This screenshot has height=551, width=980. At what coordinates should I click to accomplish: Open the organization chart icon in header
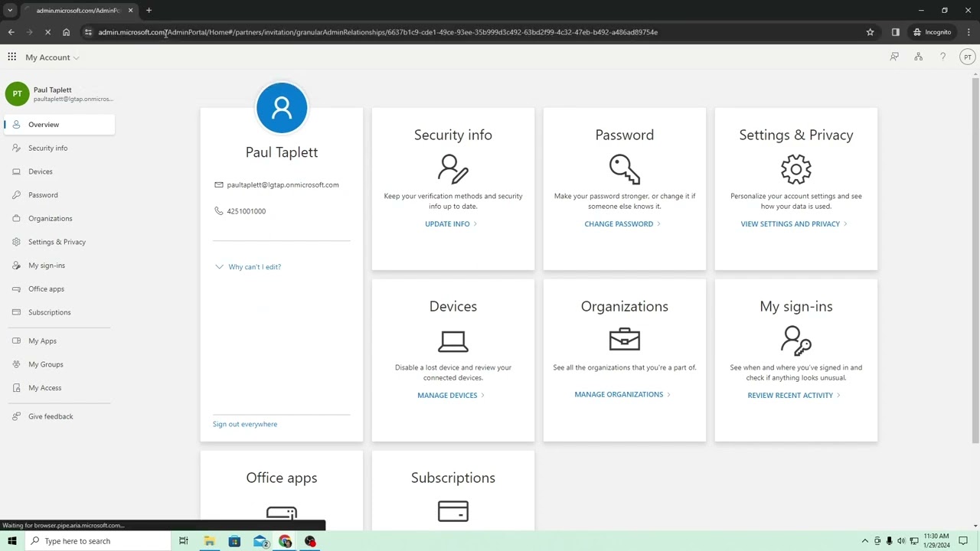(x=918, y=57)
